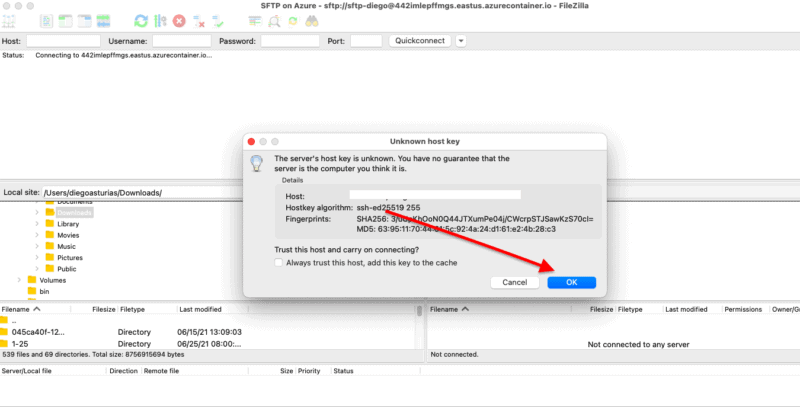Click OK to trust host key

571,282
